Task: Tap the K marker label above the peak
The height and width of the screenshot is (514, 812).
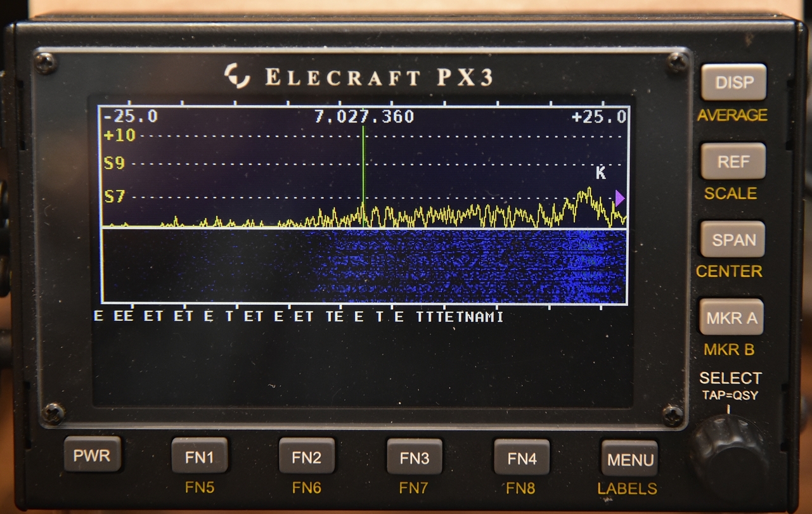Action: point(601,172)
